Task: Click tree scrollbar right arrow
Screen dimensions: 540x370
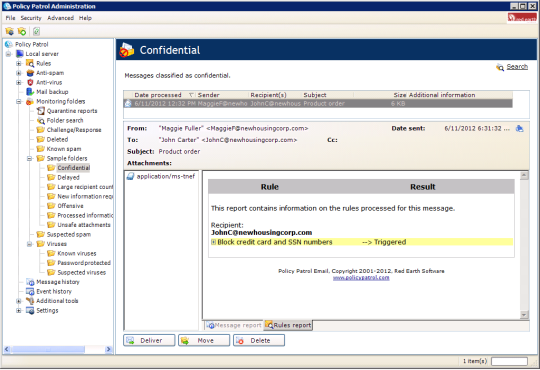Action: point(108,349)
